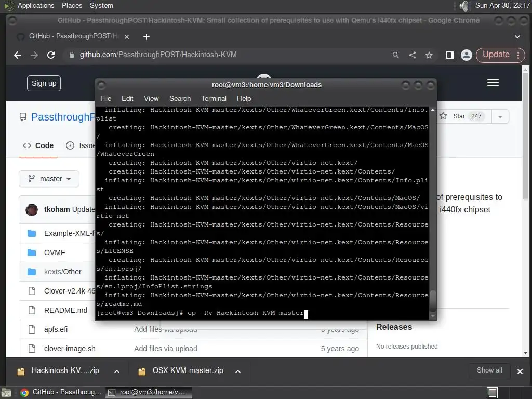This screenshot has width=532, height=399.
Task: Open terminal Search menu
Action: click(x=180, y=98)
